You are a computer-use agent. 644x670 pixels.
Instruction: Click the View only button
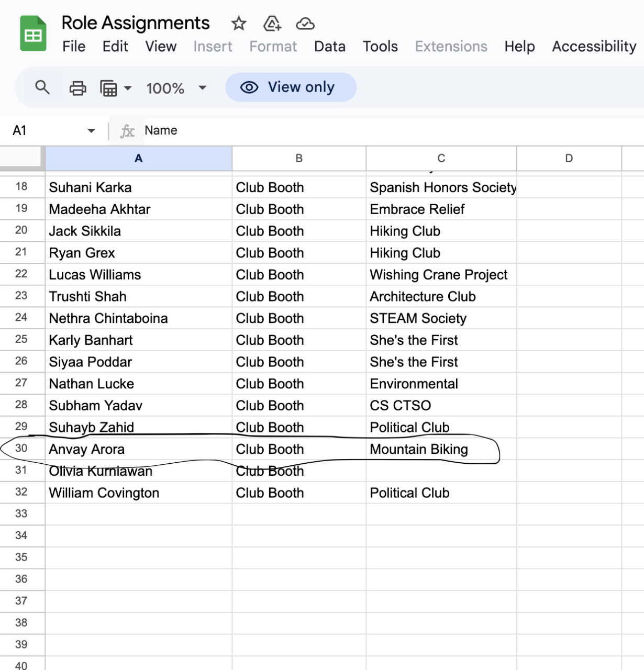coord(291,87)
